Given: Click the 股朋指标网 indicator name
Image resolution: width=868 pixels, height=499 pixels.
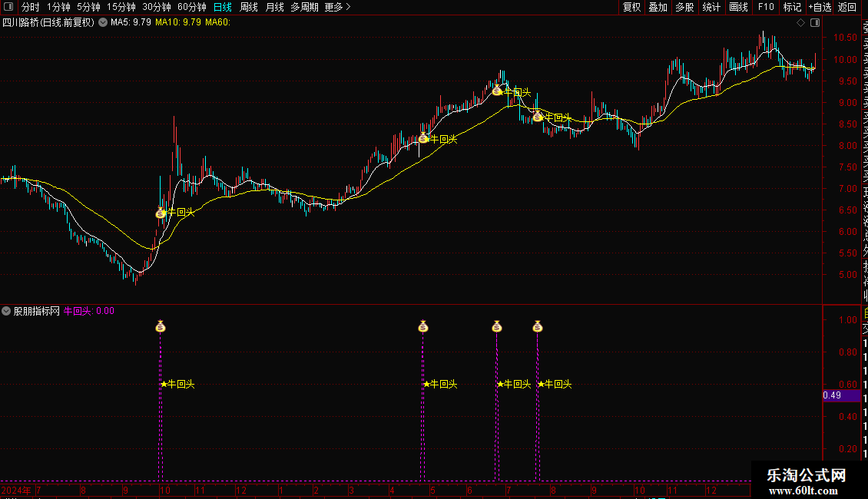Looking at the screenshot, I should pyautogui.click(x=37, y=311).
